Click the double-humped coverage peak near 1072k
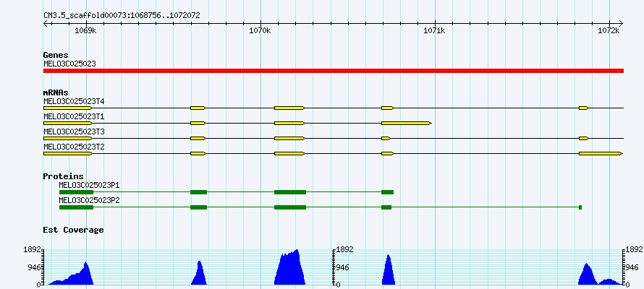The image size is (644, 289). 601,275
